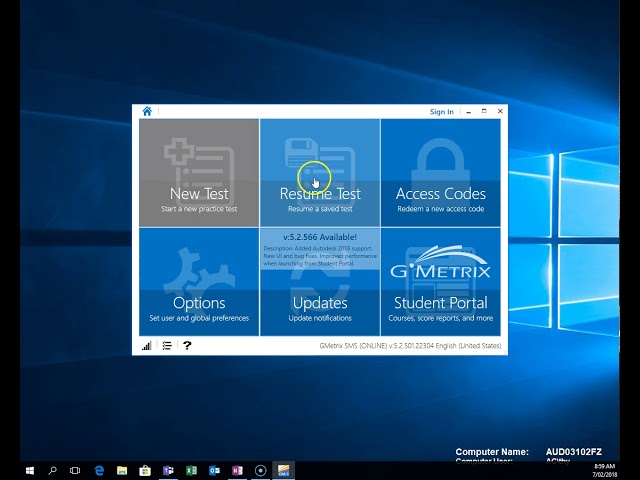Viewport: 640px width, 480px height.
Task: Launch Microsoft Edge from taskbar
Action: click(99, 471)
